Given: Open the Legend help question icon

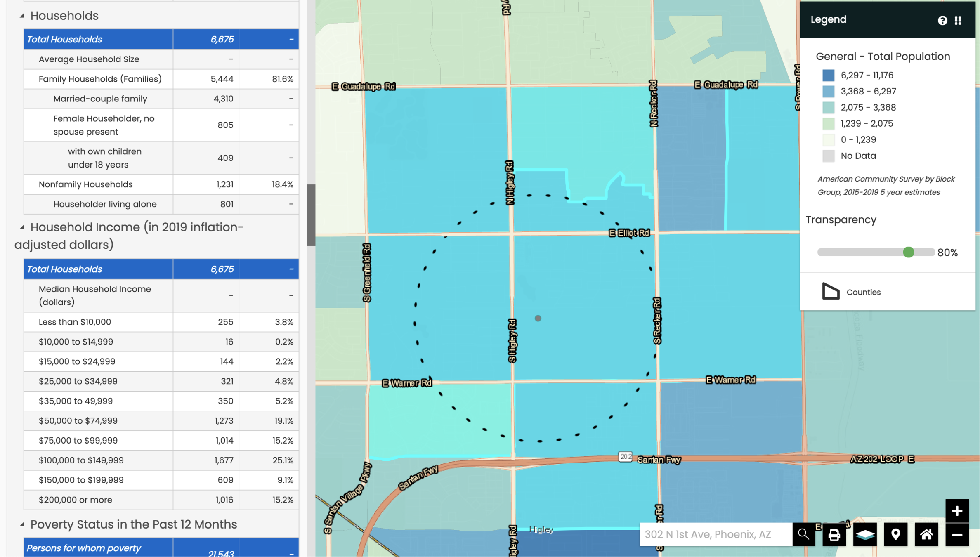Looking at the screenshot, I should (x=942, y=21).
